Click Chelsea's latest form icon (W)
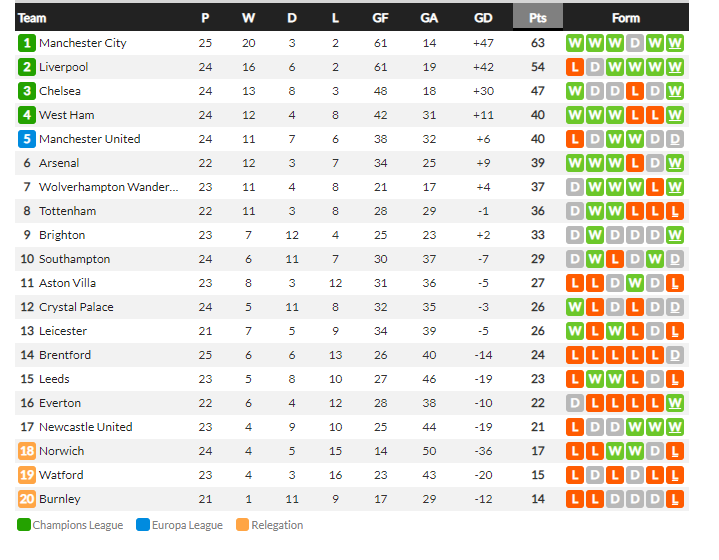 point(675,91)
